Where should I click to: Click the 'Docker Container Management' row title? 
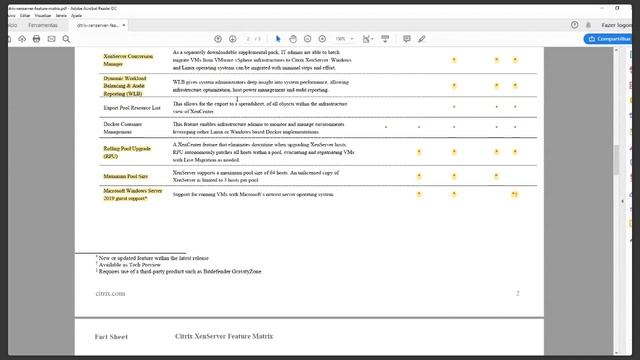click(122, 128)
